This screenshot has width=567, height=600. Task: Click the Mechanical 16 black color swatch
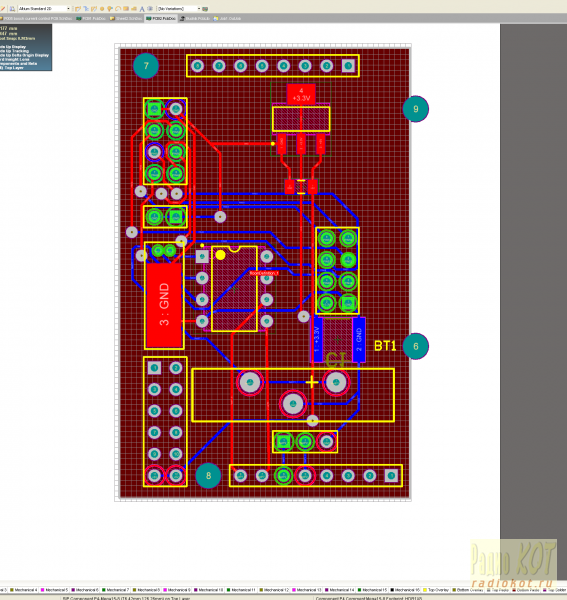coord(392,590)
